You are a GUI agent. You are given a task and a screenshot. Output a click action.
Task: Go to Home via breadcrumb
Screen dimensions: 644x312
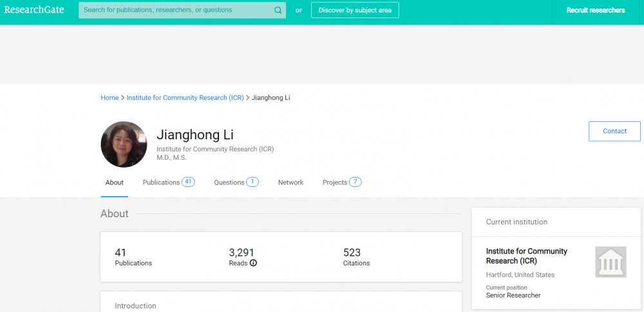pyautogui.click(x=109, y=97)
